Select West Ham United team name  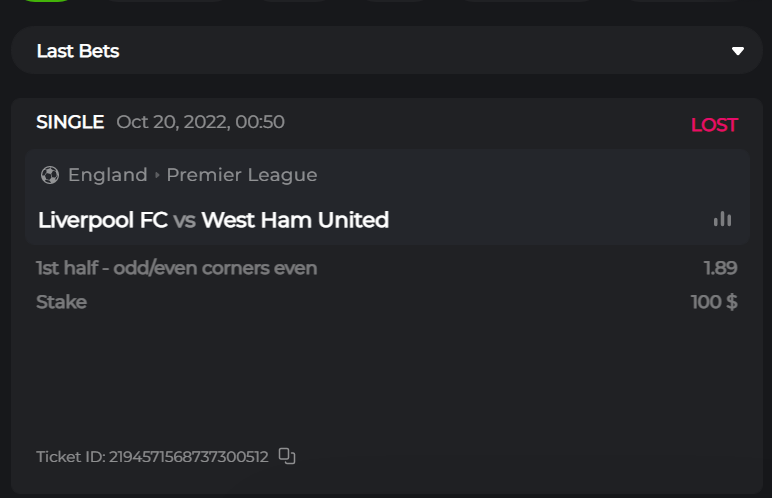(295, 220)
